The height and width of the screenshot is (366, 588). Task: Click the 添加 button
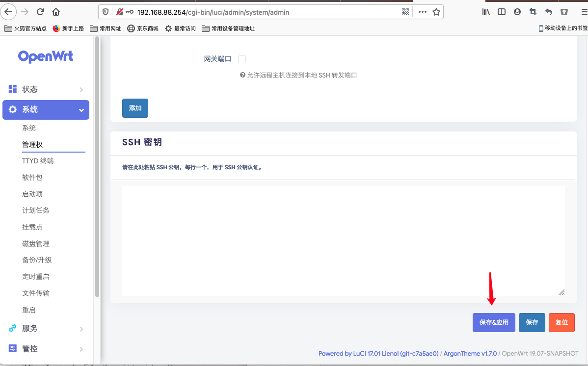[x=135, y=108]
